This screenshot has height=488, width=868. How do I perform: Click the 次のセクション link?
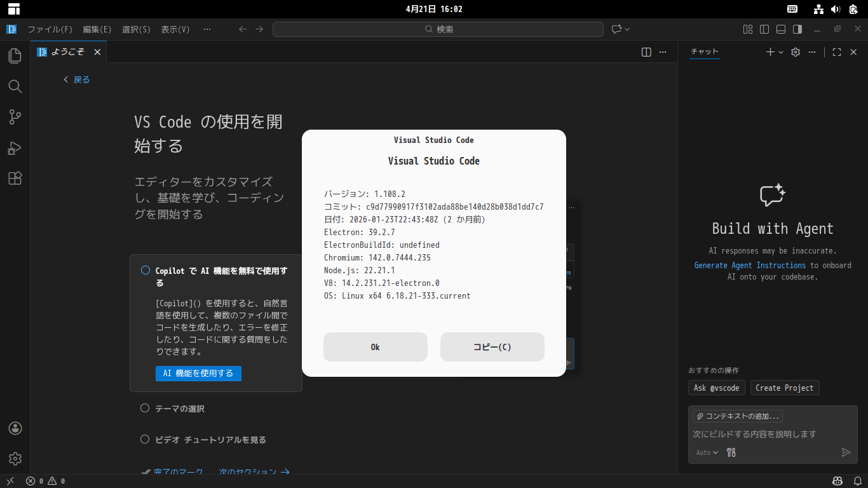254,472
